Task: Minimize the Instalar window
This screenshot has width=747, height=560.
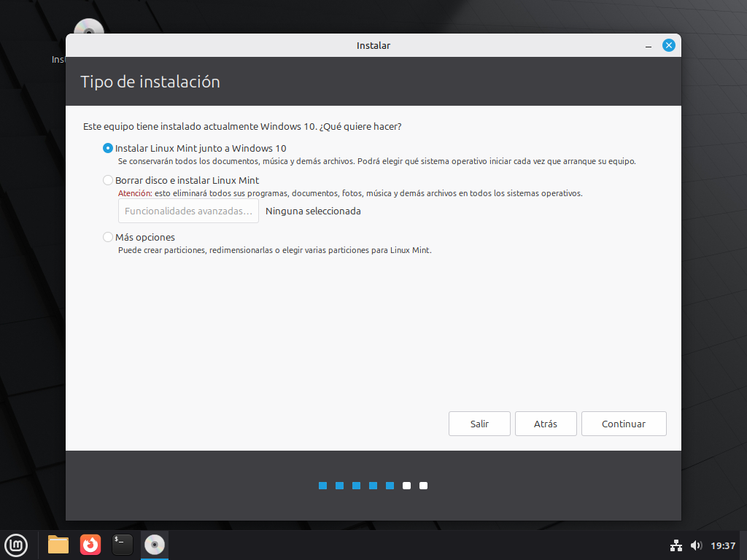Action: pyautogui.click(x=648, y=46)
